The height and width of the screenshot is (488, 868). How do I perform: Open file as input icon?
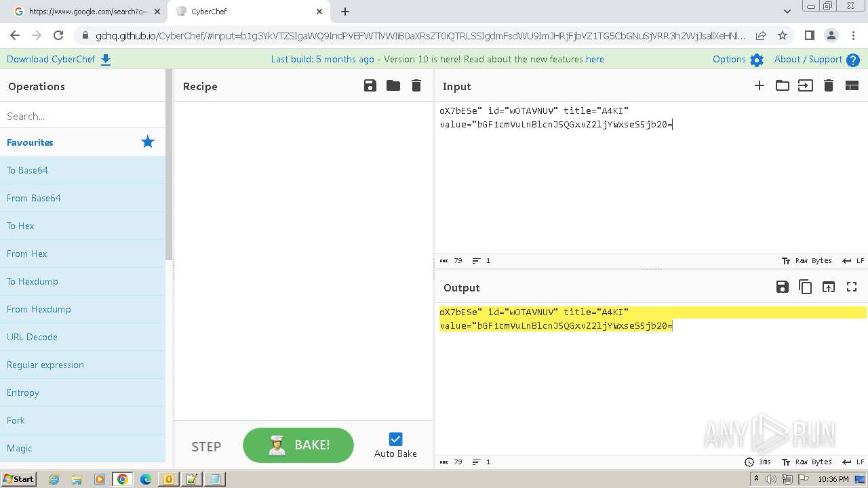coord(806,85)
